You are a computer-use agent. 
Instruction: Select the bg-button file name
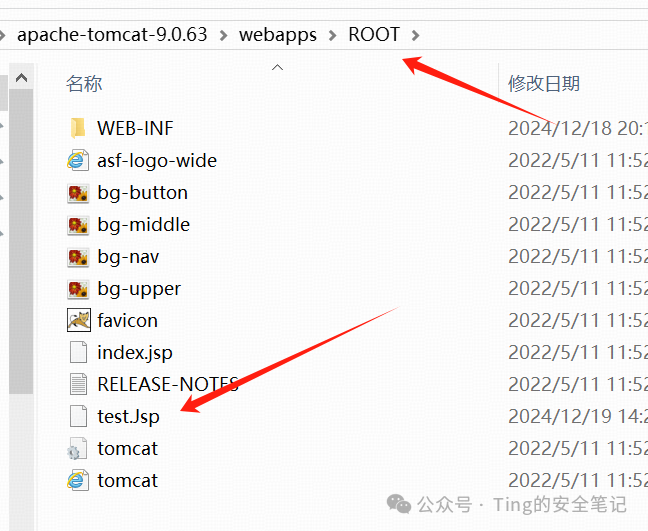tap(143, 193)
